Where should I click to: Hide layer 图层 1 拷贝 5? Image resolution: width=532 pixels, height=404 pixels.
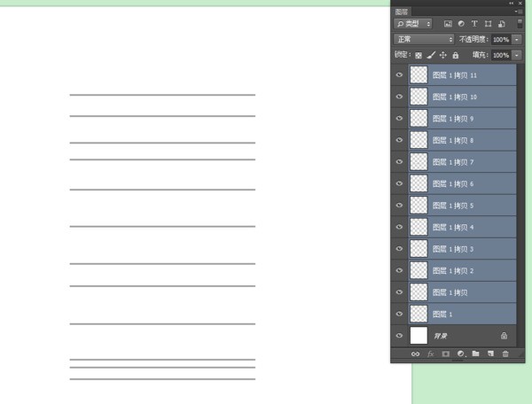point(399,206)
